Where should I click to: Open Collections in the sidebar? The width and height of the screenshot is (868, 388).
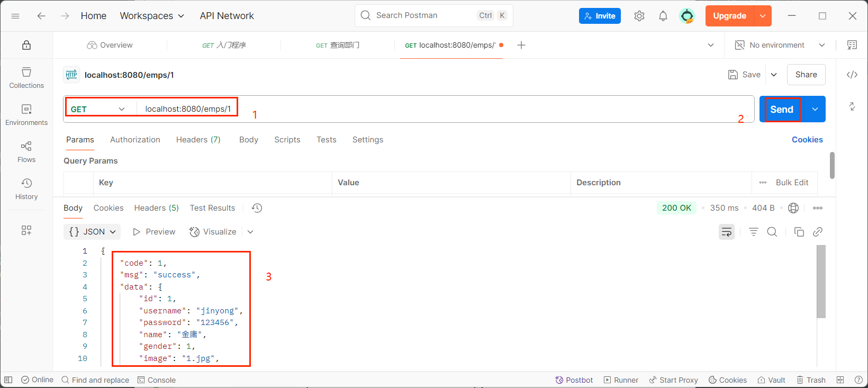(x=26, y=78)
